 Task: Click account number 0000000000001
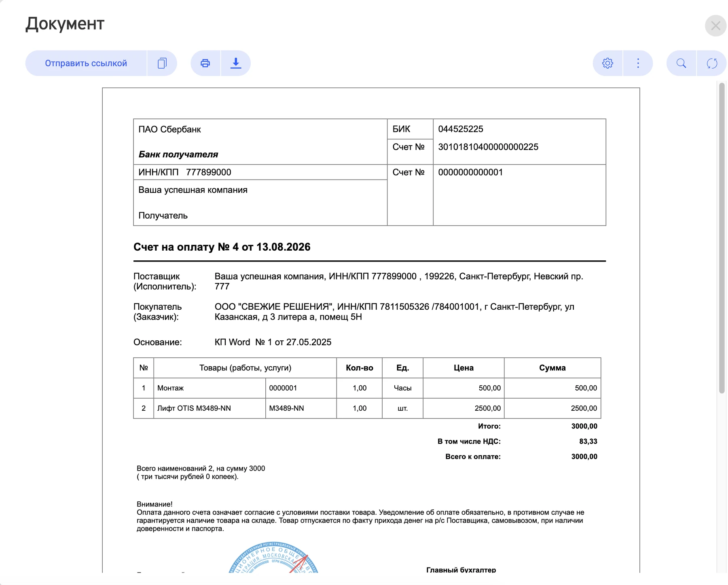pos(470,172)
